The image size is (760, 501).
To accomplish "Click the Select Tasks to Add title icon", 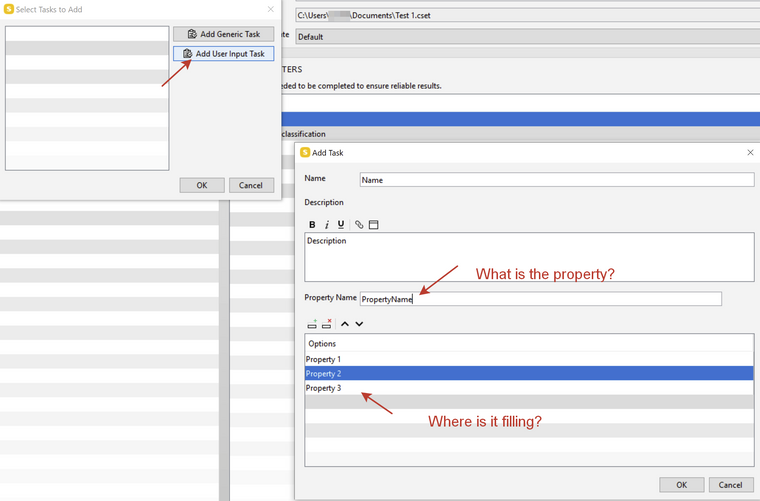I will coord(9,9).
